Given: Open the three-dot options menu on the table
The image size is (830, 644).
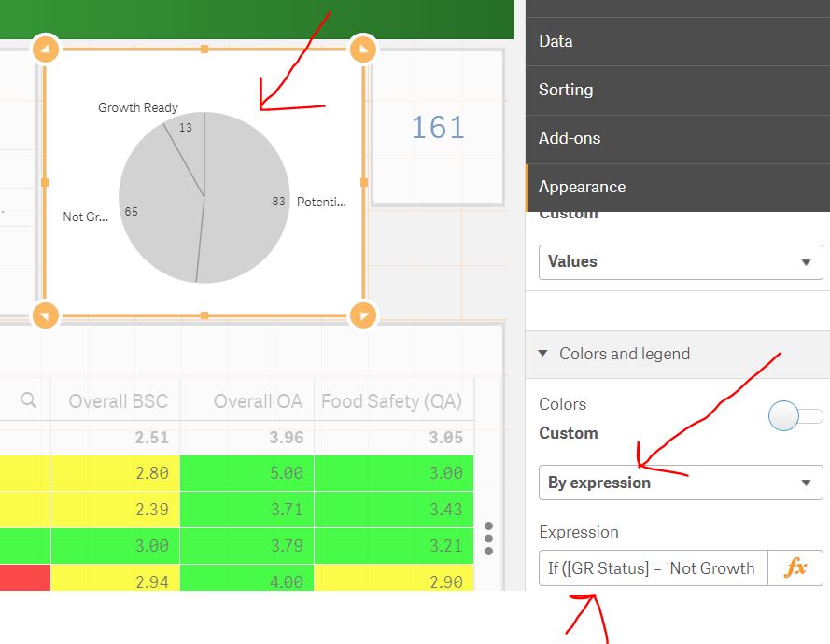Looking at the screenshot, I should [x=488, y=539].
